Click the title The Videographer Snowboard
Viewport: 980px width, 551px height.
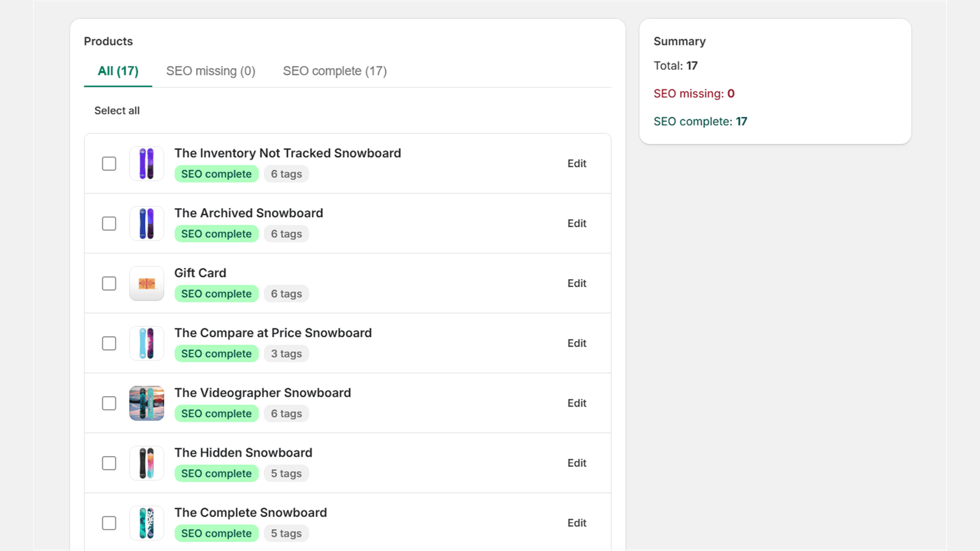pyautogui.click(x=263, y=393)
